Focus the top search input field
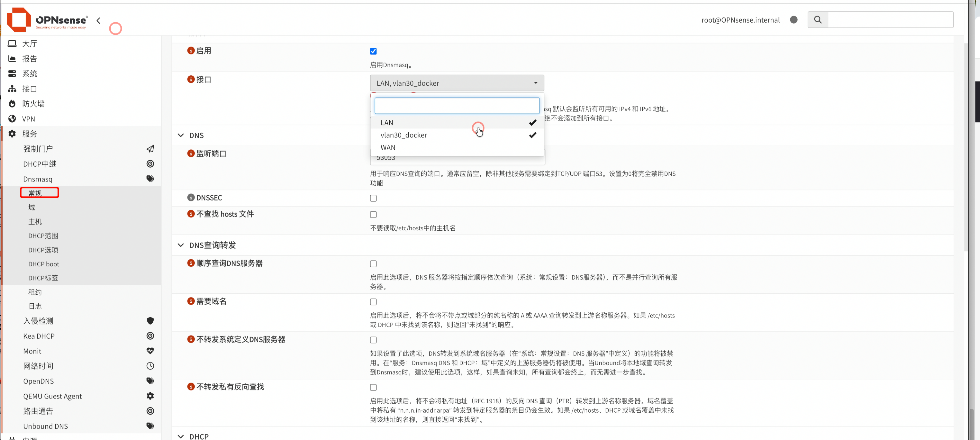The image size is (980, 440). tap(890, 20)
